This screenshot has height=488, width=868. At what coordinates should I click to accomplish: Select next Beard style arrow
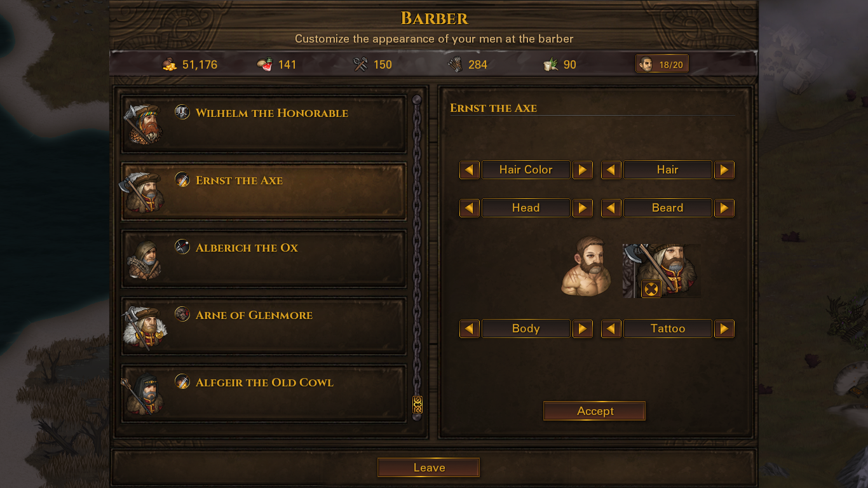(x=724, y=208)
